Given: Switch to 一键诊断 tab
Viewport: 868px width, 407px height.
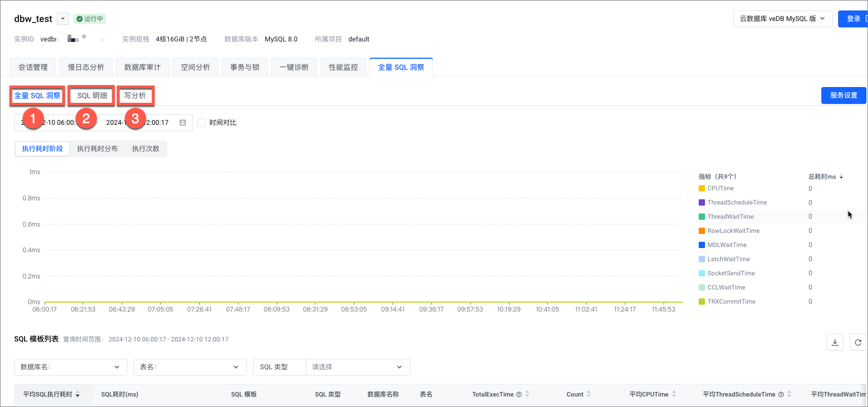Looking at the screenshot, I should point(294,67).
